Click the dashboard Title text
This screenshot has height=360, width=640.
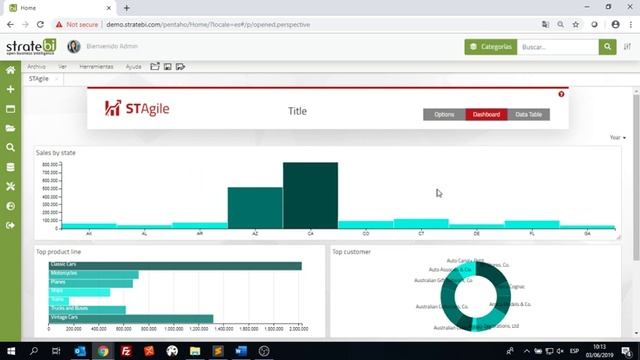coord(297,111)
